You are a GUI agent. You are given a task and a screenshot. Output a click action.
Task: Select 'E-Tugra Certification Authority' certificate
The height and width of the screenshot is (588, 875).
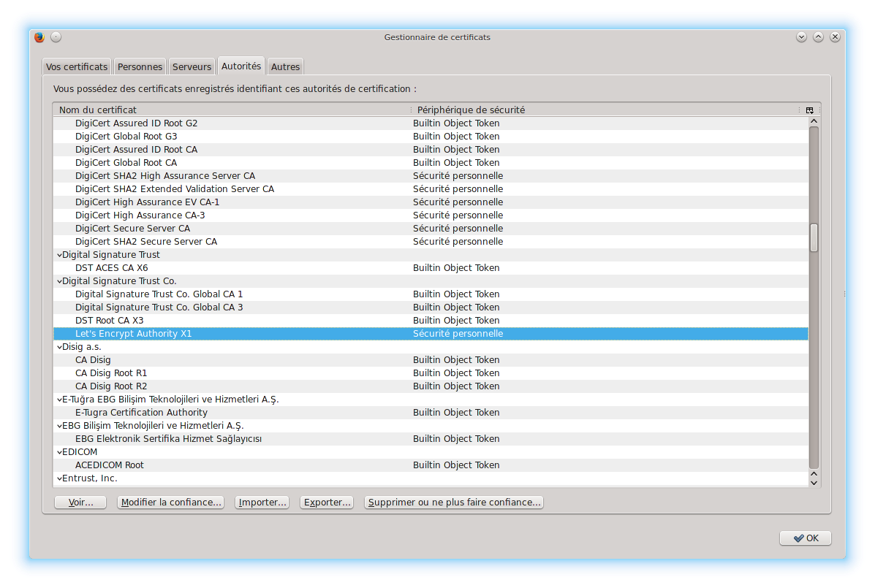click(431, 413)
